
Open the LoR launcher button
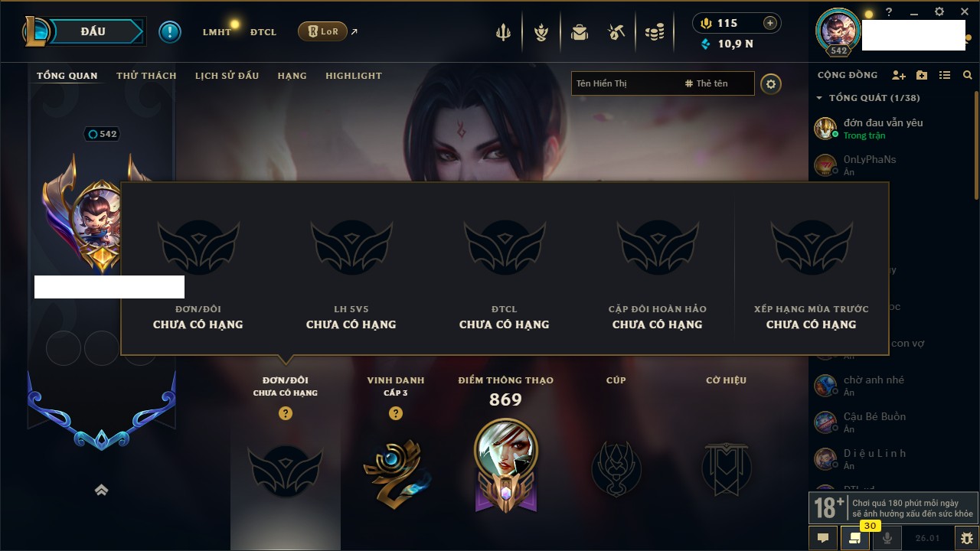322,31
